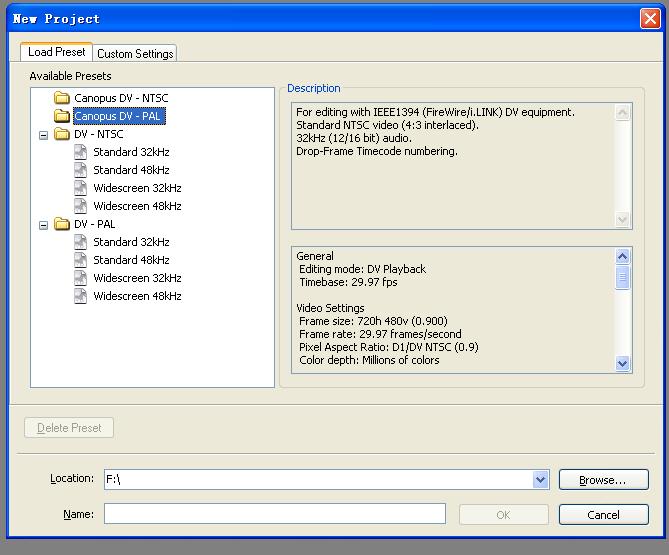Click settings summary scroll up arrow
The height and width of the screenshot is (555, 669).
[622, 256]
